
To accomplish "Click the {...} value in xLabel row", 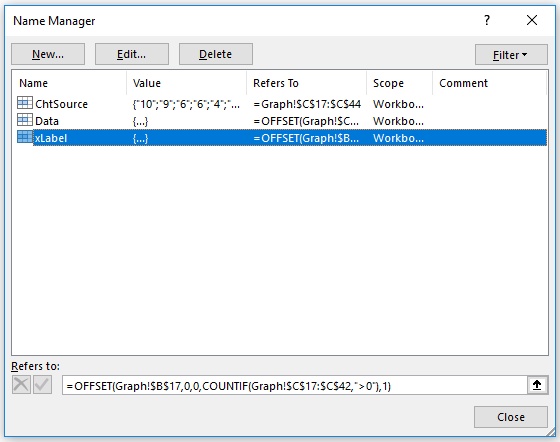I will pyautogui.click(x=140, y=139).
